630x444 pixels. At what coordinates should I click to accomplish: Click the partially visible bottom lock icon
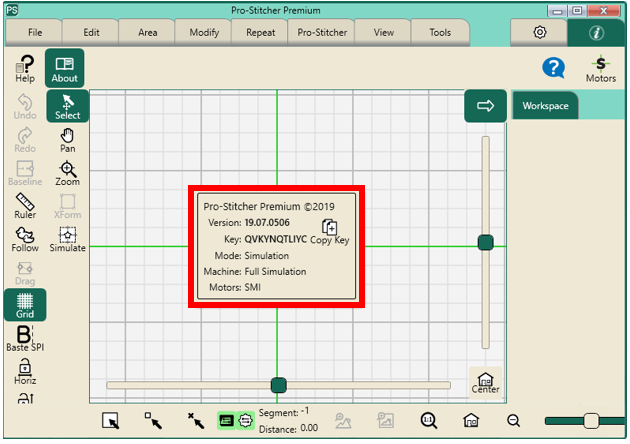26,398
